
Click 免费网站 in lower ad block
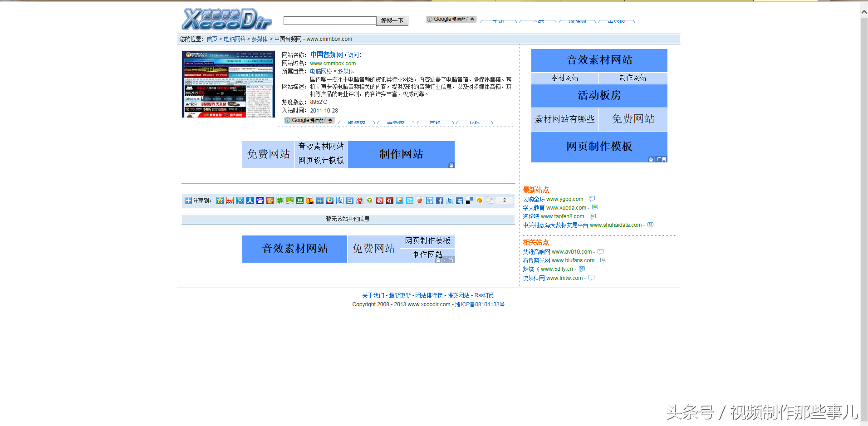(373, 249)
